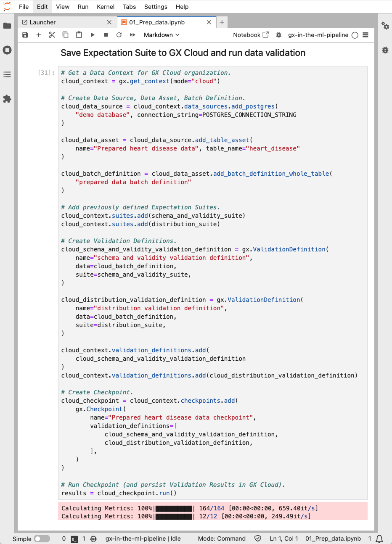This screenshot has height=544, width=392.
Task: Open the Extension Manager puzzle icon
Action: tap(7, 99)
